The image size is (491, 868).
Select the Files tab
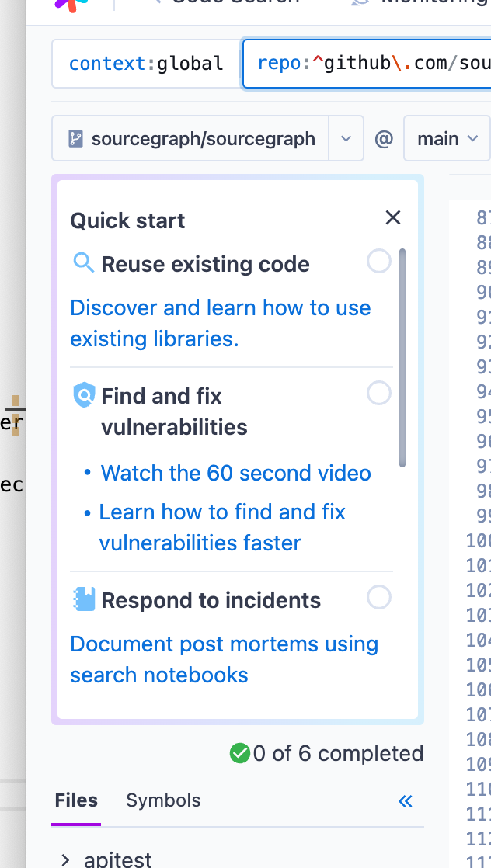pyautogui.click(x=76, y=800)
